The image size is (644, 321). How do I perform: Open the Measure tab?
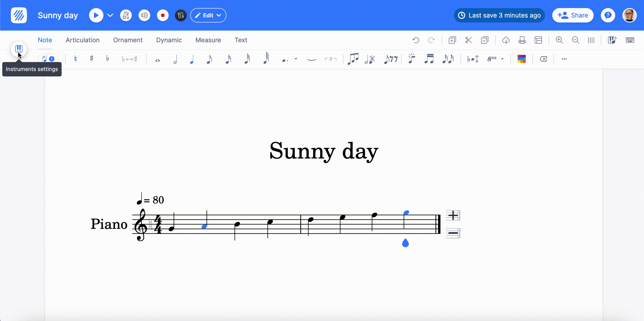(x=208, y=40)
